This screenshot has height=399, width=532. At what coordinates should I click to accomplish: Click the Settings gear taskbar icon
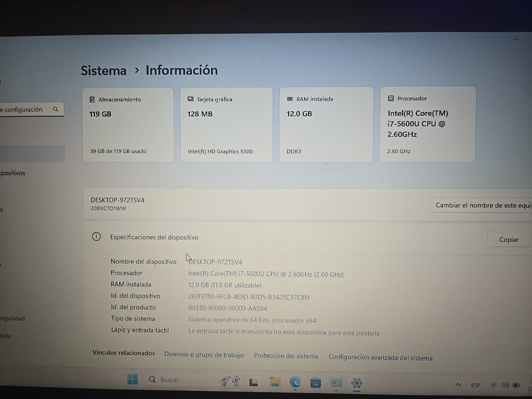357,383
